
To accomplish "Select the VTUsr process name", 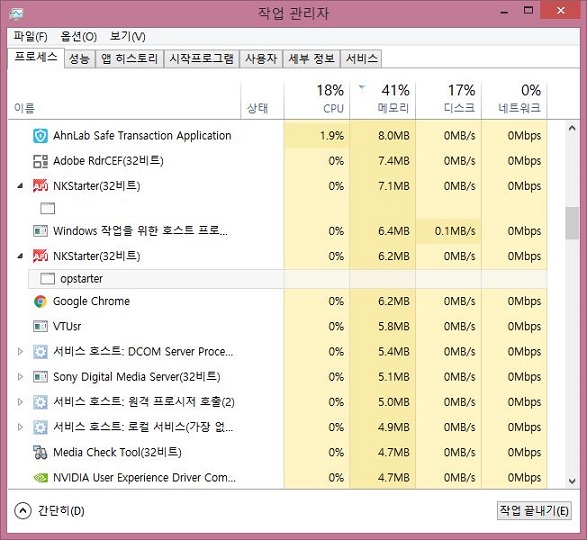I will pyautogui.click(x=67, y=326).
